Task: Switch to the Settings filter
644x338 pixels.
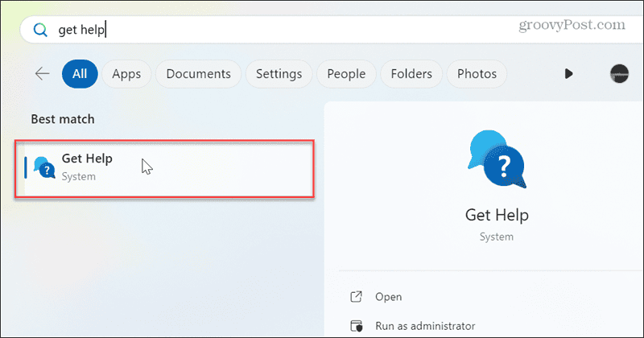Action: pos(279,74)
